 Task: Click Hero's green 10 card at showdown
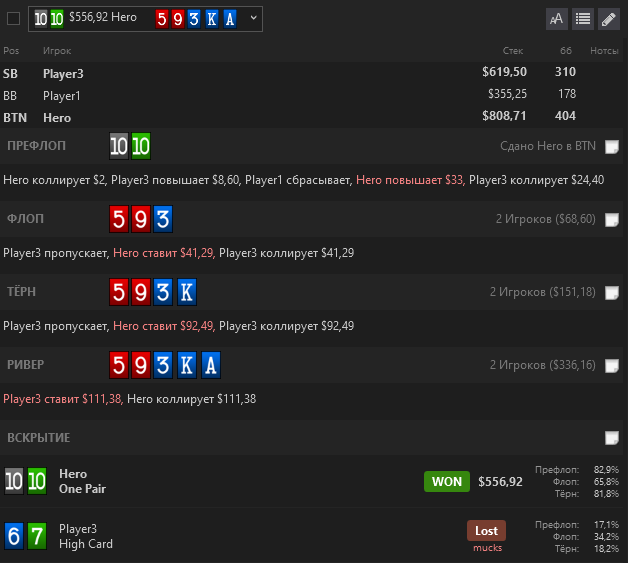coord(37,481)
